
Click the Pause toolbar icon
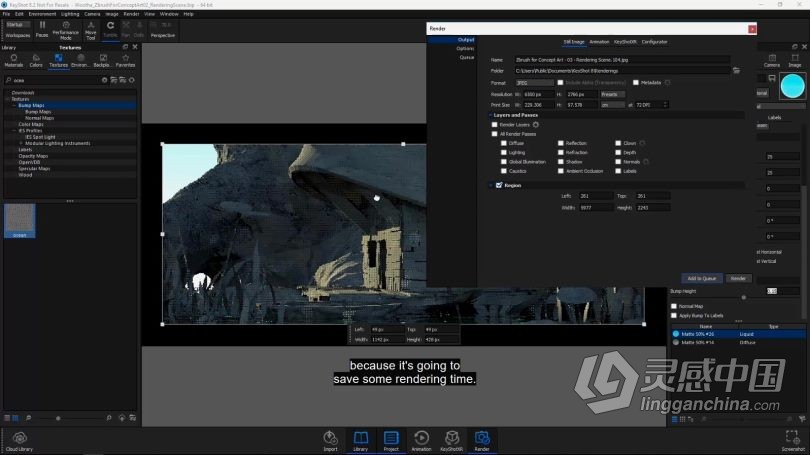pos(42,25)
